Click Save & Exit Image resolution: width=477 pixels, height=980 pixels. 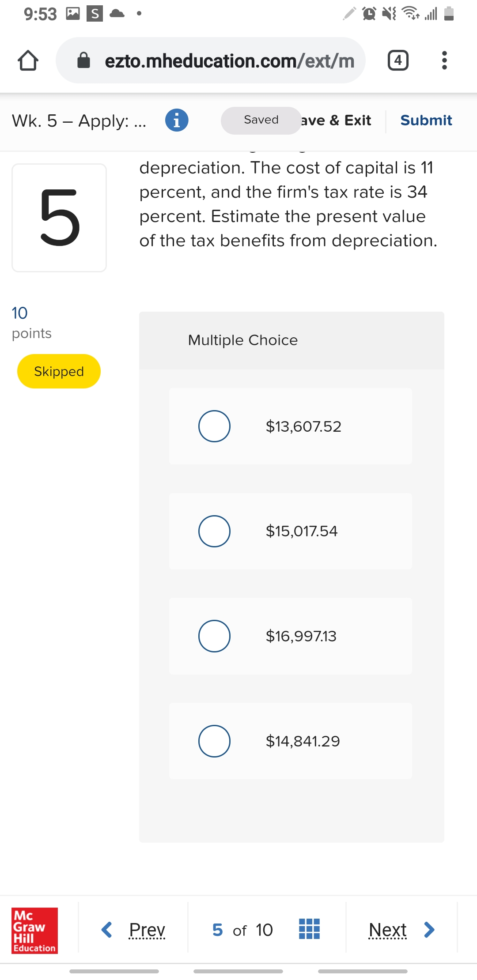coord(337,120)
